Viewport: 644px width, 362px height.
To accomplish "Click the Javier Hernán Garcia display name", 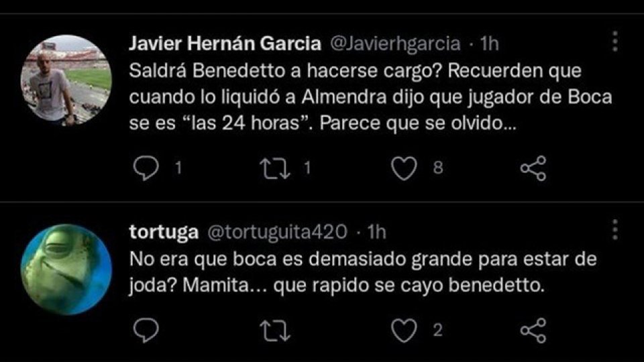I will click(x=224, y=44).
